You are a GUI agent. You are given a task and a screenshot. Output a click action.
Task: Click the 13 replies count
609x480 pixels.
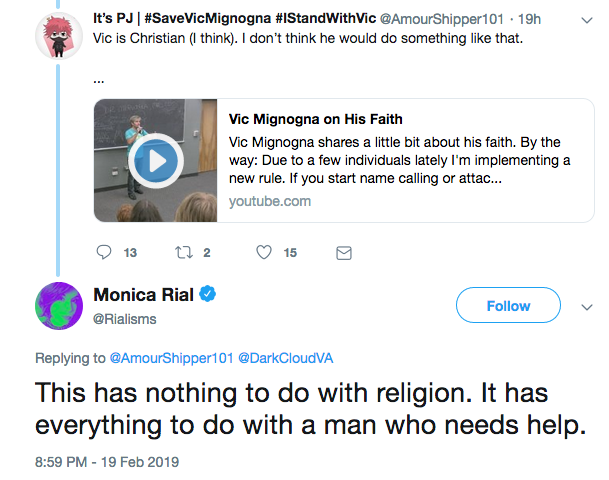point(130,253)
